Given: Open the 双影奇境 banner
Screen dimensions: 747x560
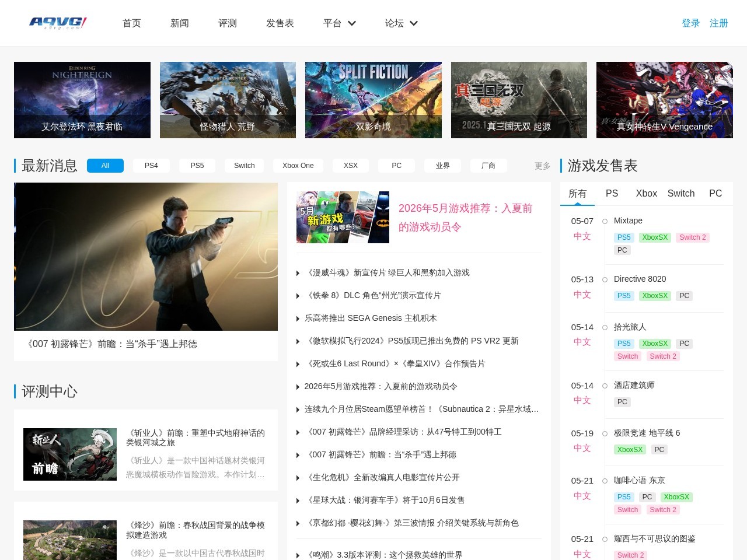Looking at the screenshot, I should (373, 100).
